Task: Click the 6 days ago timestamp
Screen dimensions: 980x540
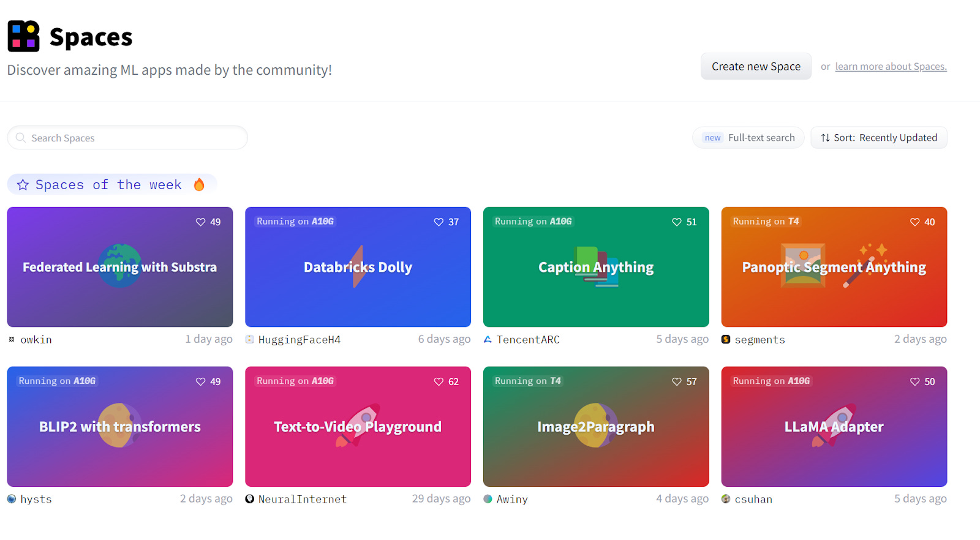Action: click(444, 339)
